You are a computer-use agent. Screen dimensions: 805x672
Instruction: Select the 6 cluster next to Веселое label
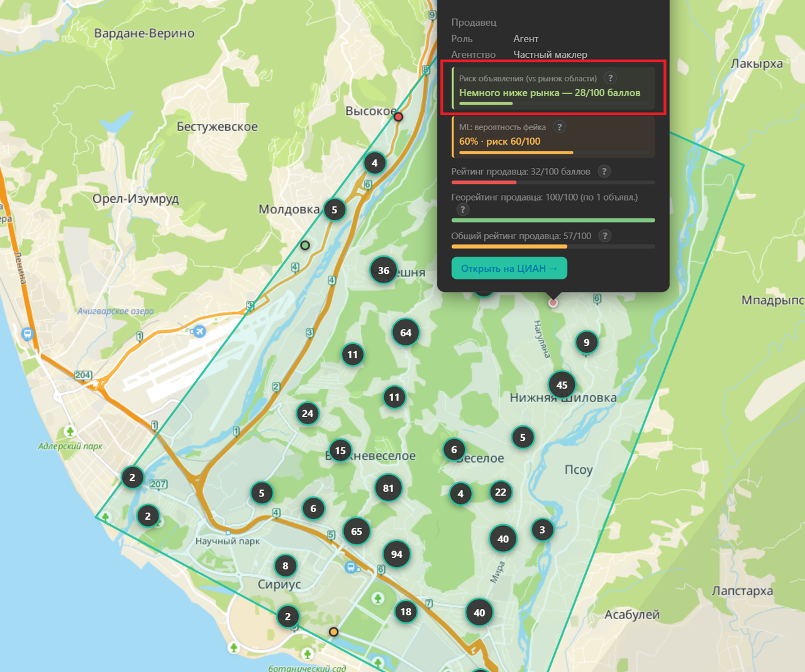pos(454,449)
